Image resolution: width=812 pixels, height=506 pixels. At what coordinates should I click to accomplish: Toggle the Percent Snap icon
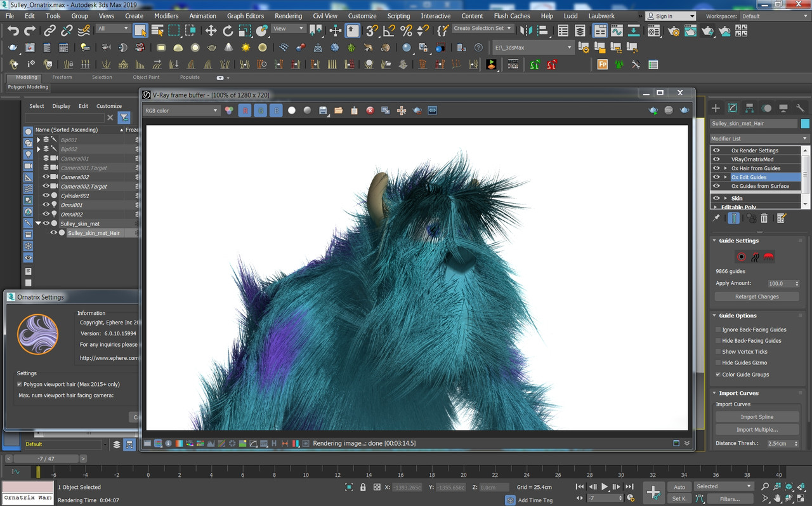click(407, 30)
